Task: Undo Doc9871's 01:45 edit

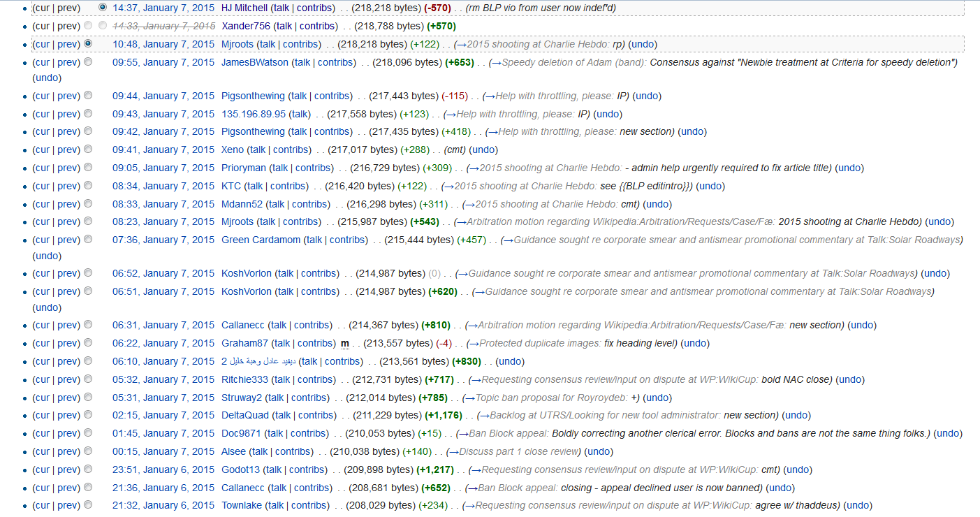Action: point(948,433)
